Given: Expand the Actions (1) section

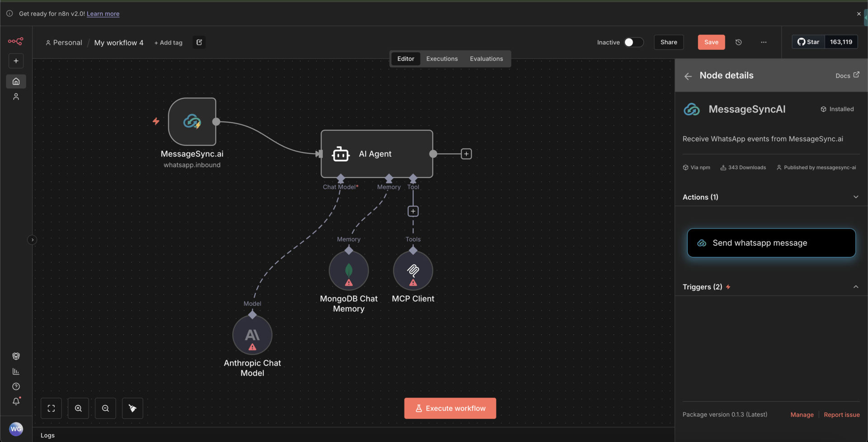Looking at the screenshot, I should (856, 197).
